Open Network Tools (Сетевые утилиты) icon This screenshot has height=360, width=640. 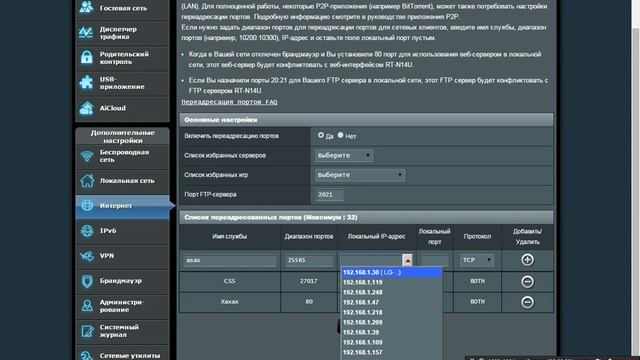click(87, 355)
